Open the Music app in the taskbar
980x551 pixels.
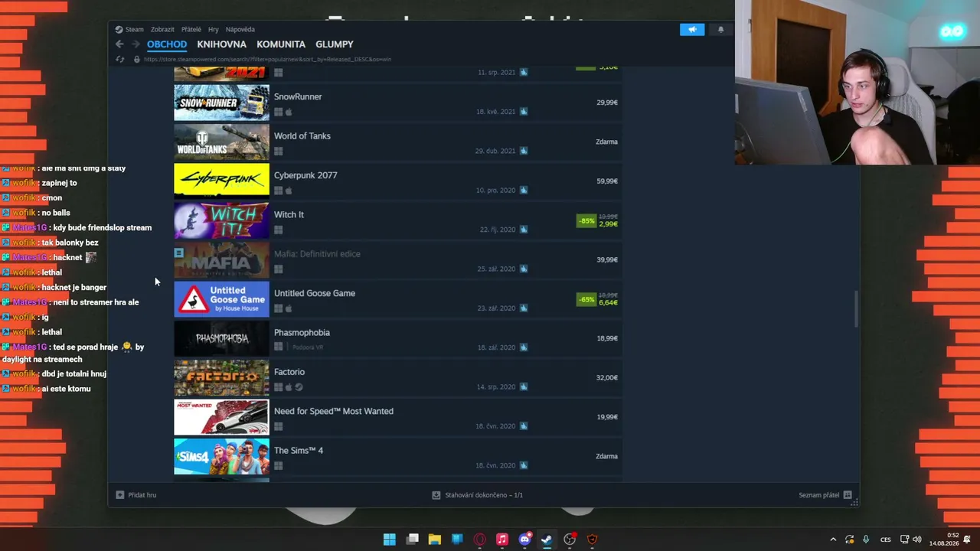tap(502, 540)
